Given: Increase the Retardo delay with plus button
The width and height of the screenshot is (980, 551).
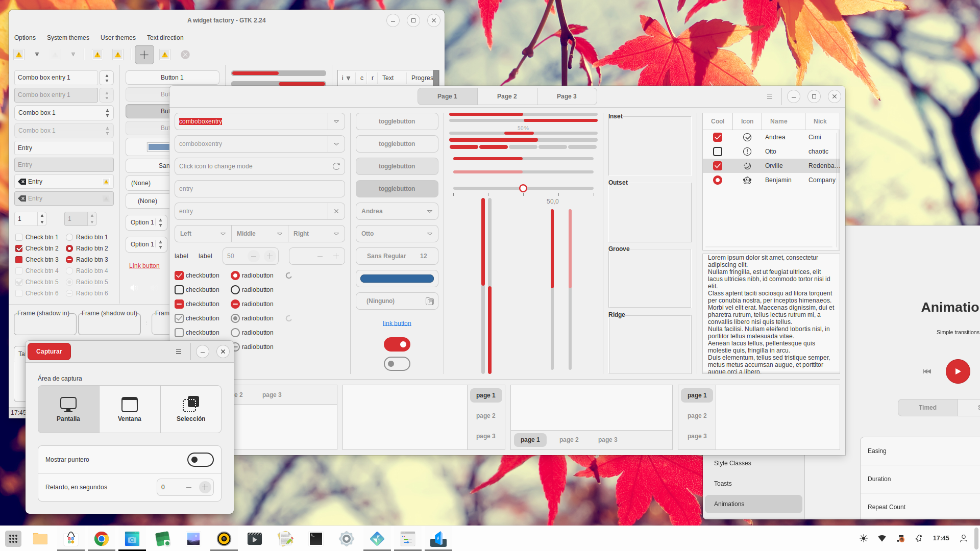Looking at the screenshot, I should [205, 487].
